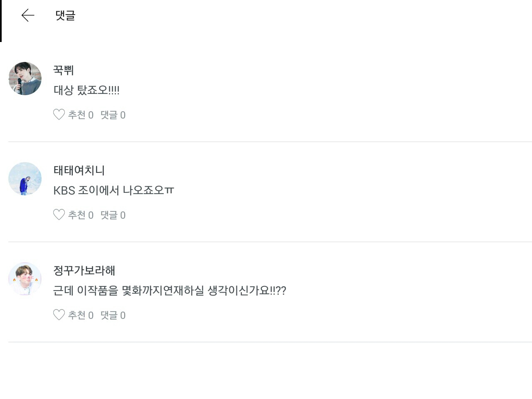Tap the 댓글 page title
Viewport: 532px width, 399px height.
(65, 15)
